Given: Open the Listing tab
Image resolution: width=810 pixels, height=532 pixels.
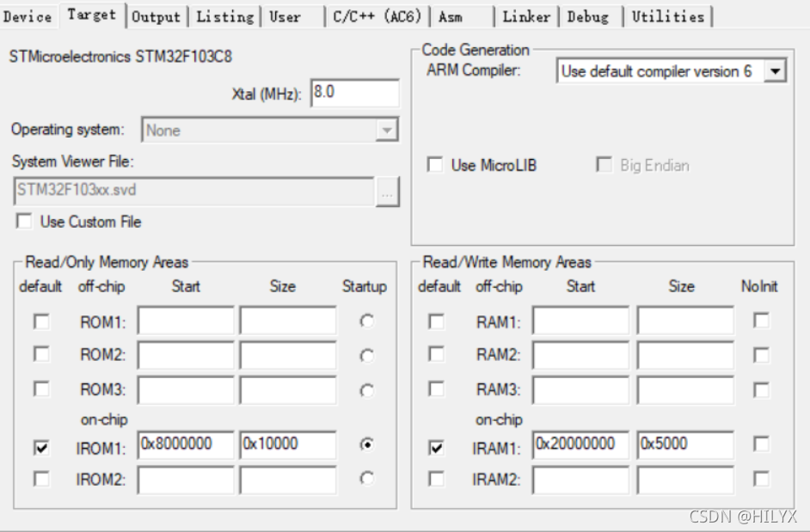Looking at the screenshot, I should coord(224,16).
